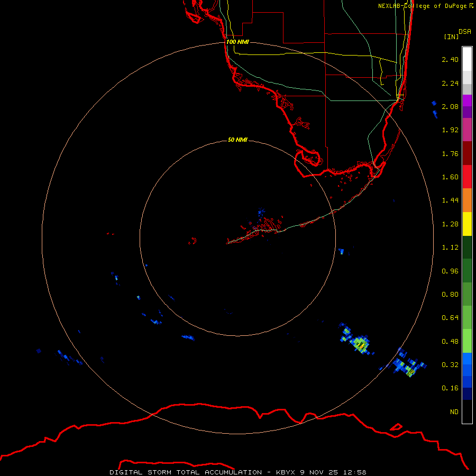Click the 1.92 legend value
The height and width of the screenshot is (476, 476).
(x=450, y=130)
